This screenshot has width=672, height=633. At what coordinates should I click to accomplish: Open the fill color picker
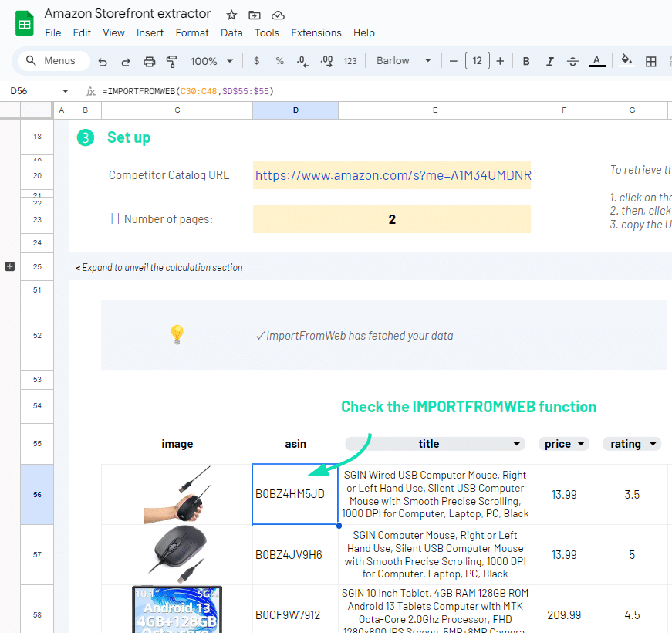click(x=626, y=61)
